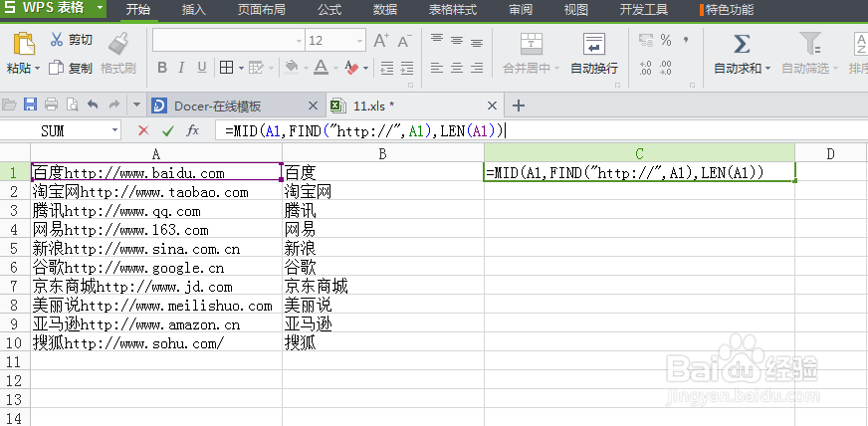Image resolution: width=868 pixels, height=426 pixels.
Task: Increase font size with A+ icon
Action: tap(381, 41)
